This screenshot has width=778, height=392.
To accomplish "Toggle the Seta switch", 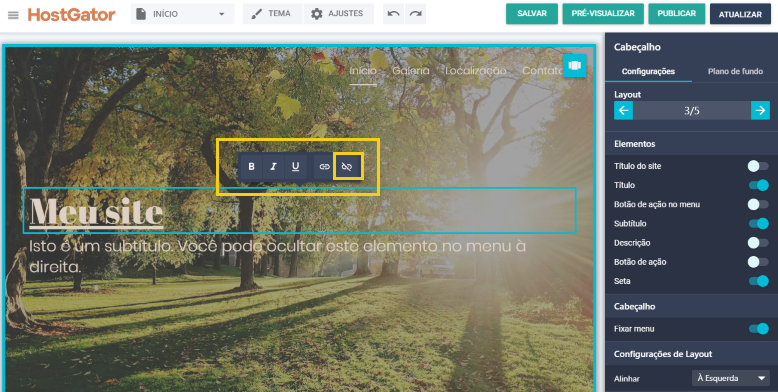I will pyautogui.click(x=758, y=281).
